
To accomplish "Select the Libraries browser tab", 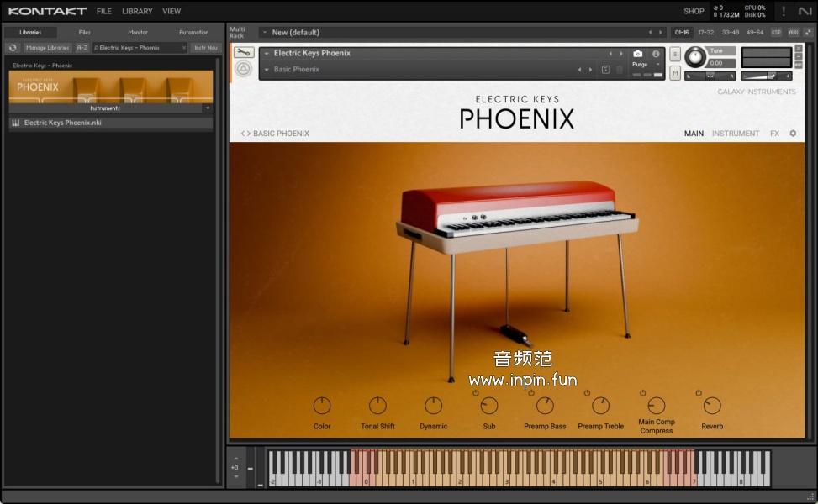I will coord(30,32).
